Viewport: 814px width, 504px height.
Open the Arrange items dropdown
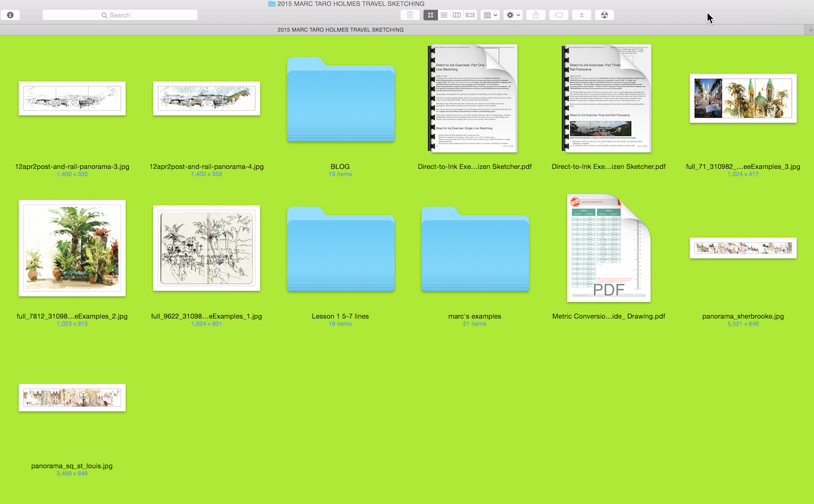(x=490, y=15)
